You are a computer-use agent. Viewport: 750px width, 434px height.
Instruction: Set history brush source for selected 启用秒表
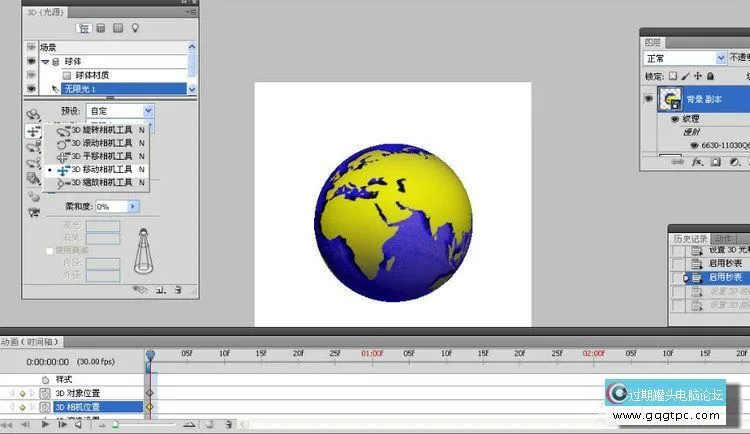click(x=678, y=278)
